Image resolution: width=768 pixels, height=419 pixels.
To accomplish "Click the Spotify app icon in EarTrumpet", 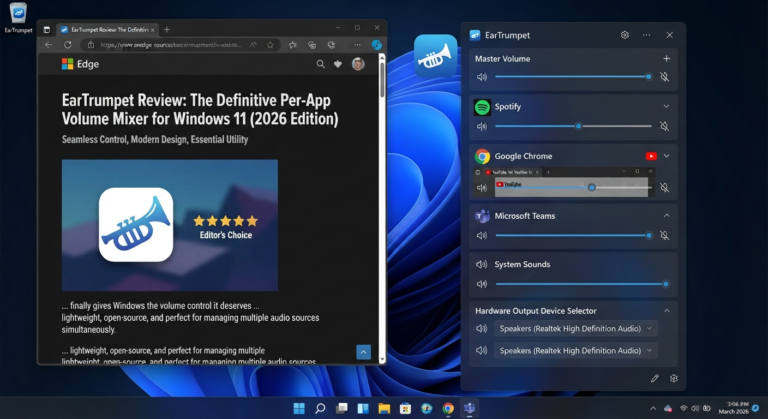I will (x=482, y=107).
